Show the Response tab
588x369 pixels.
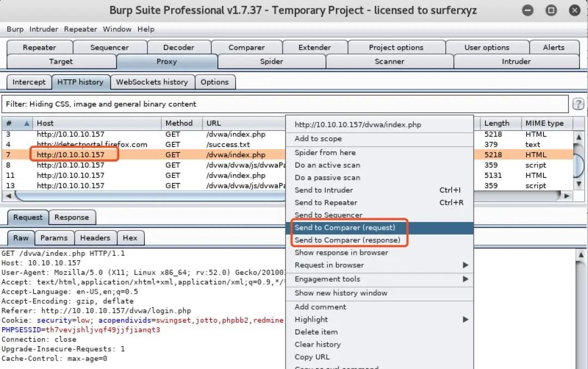[x=72, y=218]
